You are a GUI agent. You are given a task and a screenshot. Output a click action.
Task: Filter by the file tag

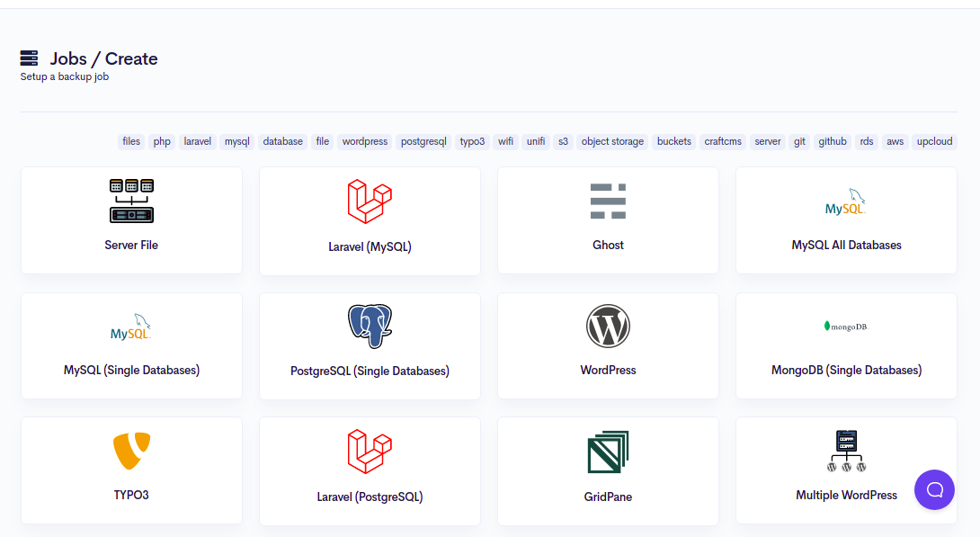click(x=323, y=141)
